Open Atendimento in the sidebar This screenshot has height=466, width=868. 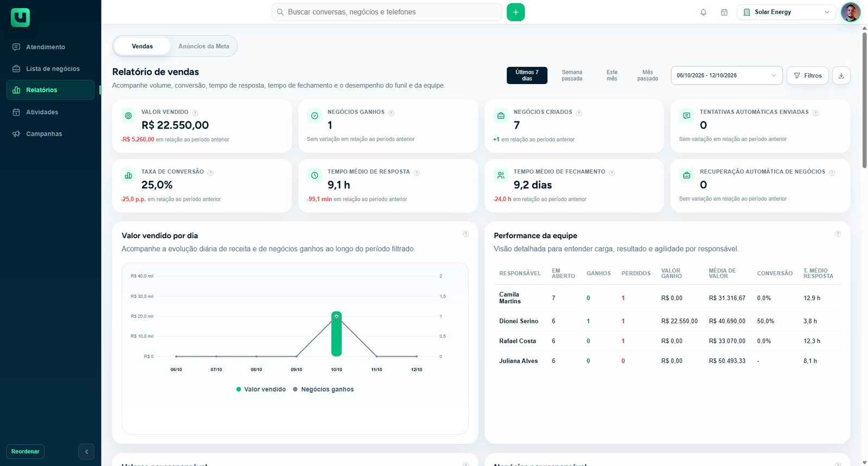pyautogui.click(x=50, y=47)
